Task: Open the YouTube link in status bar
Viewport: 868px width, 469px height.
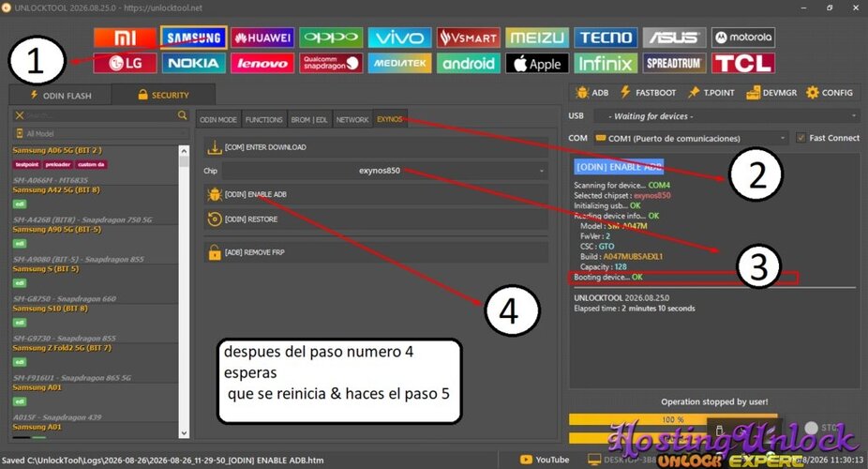Action: coord(545,460)
